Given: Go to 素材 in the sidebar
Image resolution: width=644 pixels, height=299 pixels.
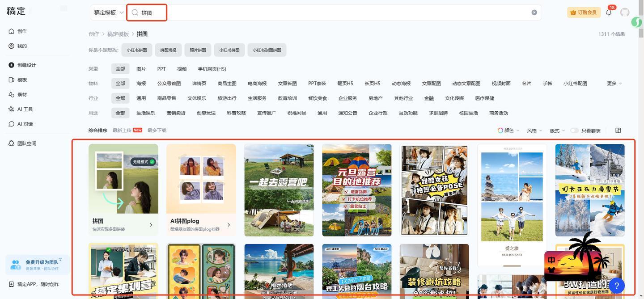Looking at the screenshot, I should 22,95.
